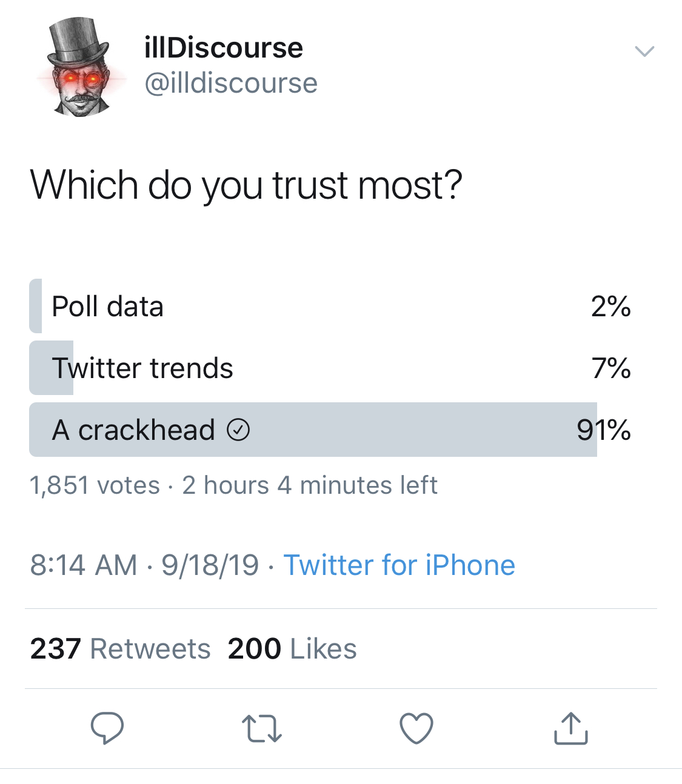This screenshot has width=682, height=784.
Task: View the 200 Likes list
Action: (x=292, y=649)
